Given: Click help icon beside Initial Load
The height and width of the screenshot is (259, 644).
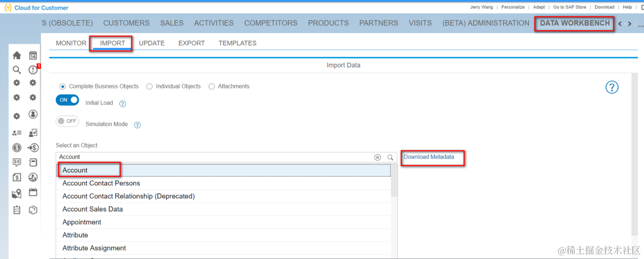Looking at the screenshot, I should [123, 103].
